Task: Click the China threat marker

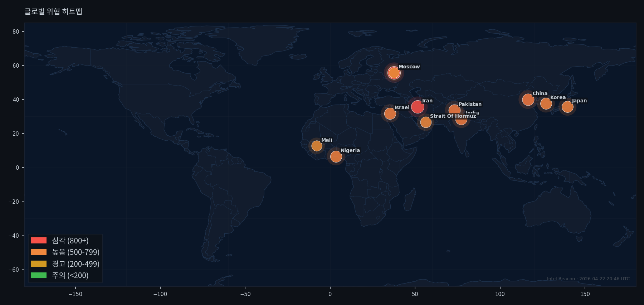Action: pyautogui.click(x=528, y=100)
